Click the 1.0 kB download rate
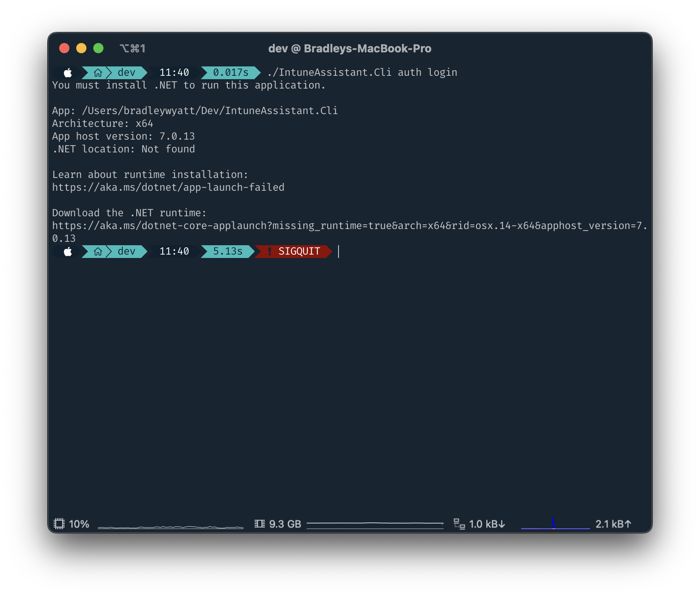Viewport: 700px width, 596px height. click(x=487, y=524)
